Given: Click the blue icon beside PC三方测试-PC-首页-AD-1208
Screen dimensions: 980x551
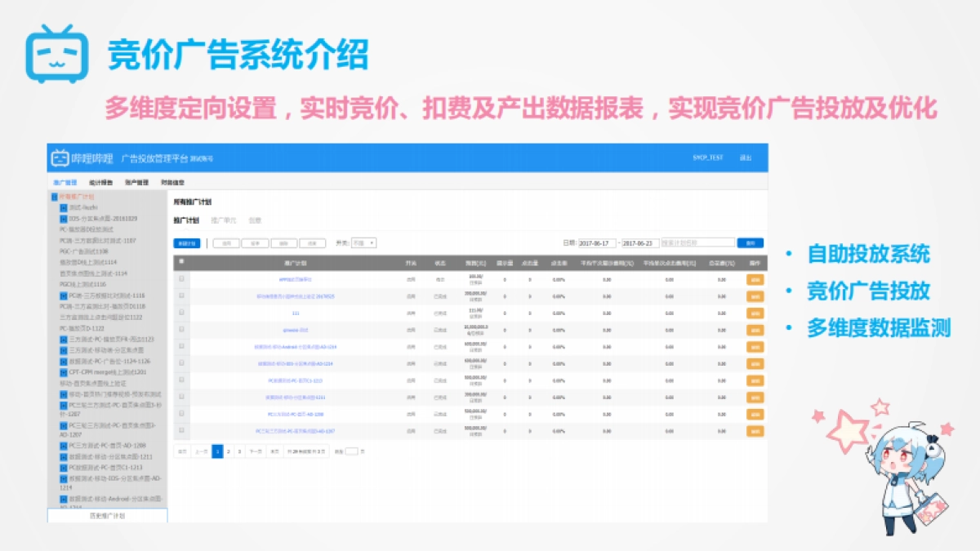Looking at the screenshot, I should [62, 444].
